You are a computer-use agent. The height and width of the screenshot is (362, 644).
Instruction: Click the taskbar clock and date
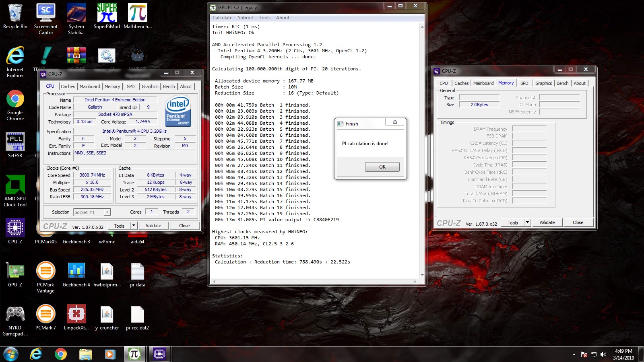pyautogui.click(x=623, y=354)
